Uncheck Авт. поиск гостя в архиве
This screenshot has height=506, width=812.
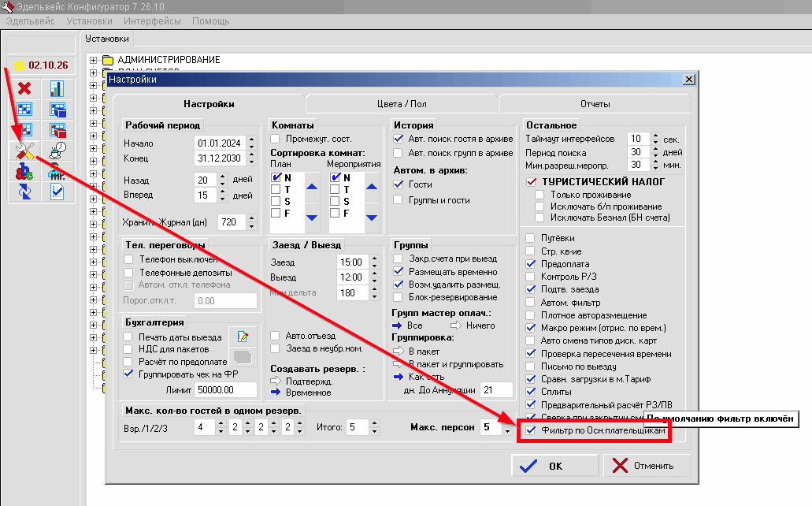click(399, 139)
